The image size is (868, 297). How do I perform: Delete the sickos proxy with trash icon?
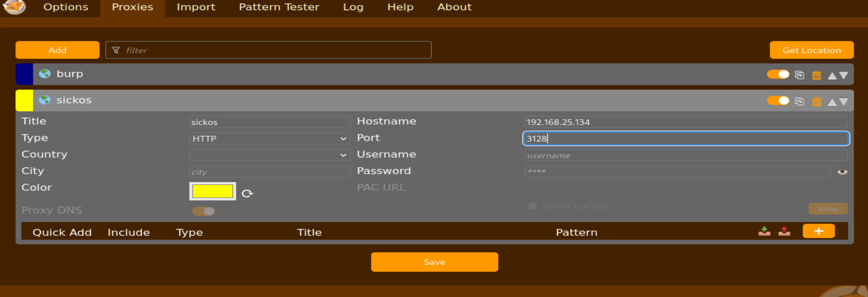point(816,101)
